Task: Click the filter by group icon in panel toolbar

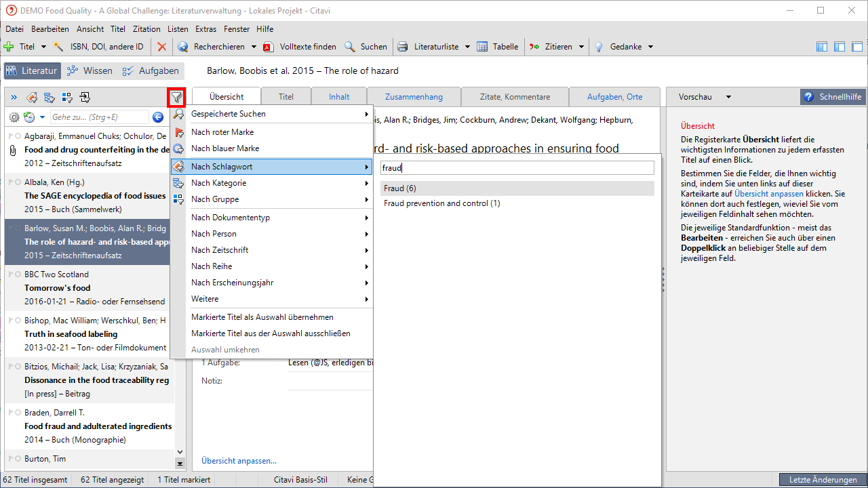Action: pyautogui.click(x=67, y=98)
